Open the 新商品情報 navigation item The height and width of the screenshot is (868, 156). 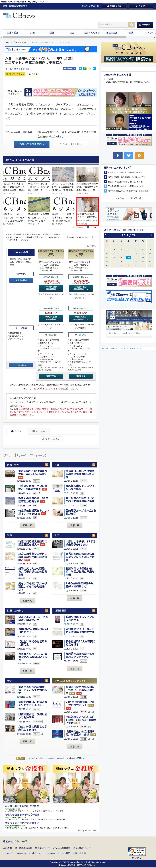[x=111, y=33]
